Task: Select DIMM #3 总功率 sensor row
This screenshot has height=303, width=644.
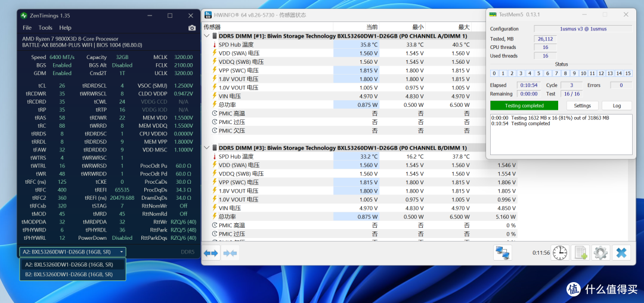Action: (360, 217)
